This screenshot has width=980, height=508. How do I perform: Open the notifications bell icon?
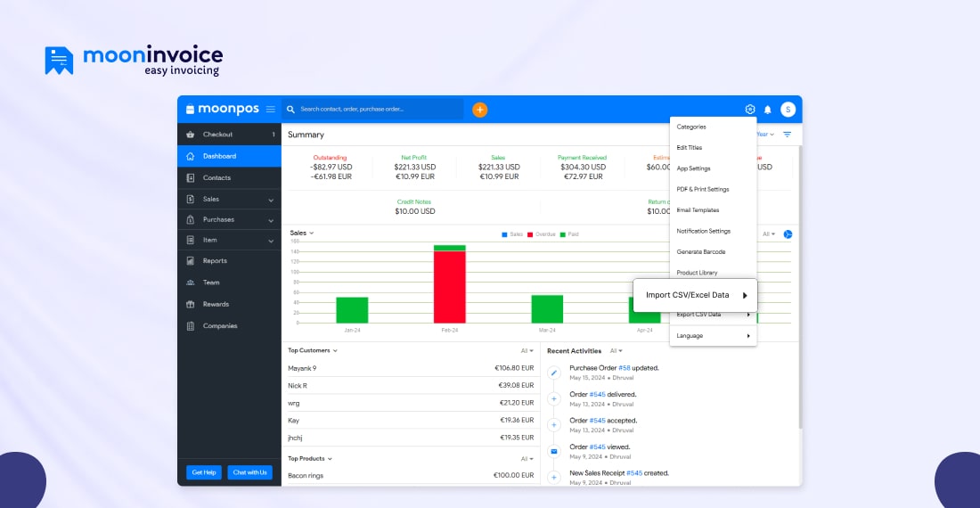pyautogui.click(x=767, y=110)
